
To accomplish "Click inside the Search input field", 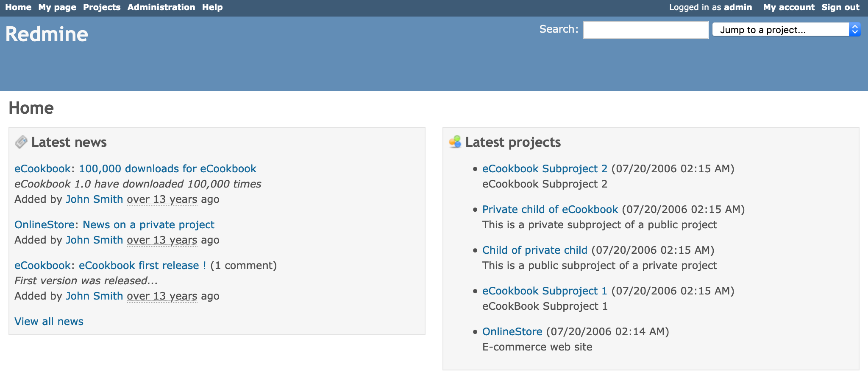I will [645, 30].
